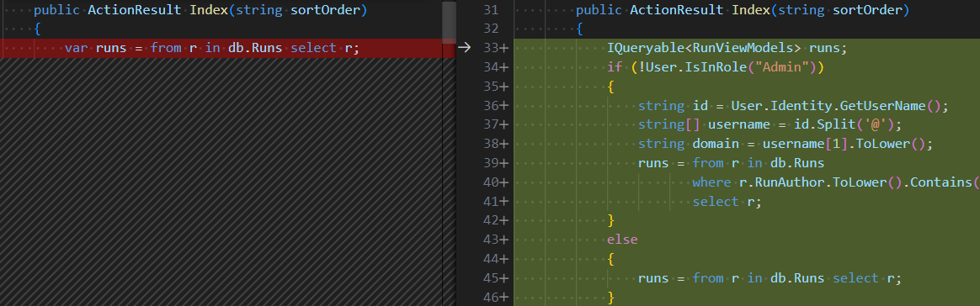Click the closing brace on line 42

tap(611, 220)
